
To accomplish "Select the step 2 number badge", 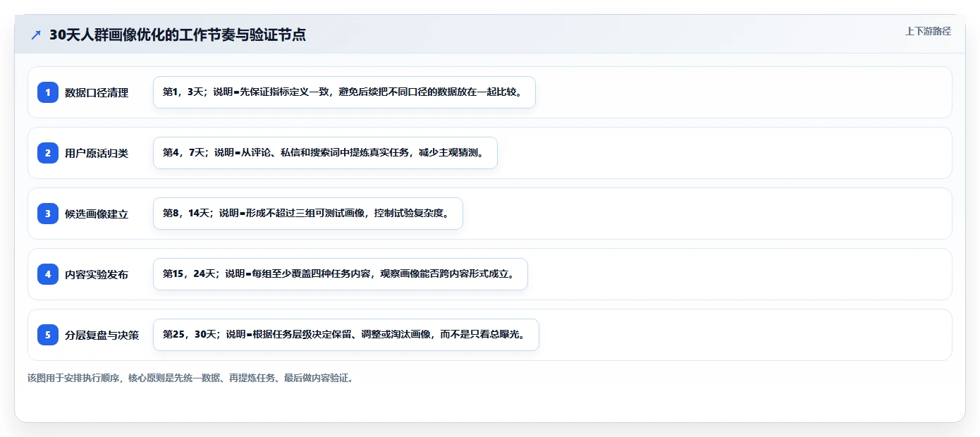I will pos(48,153).
